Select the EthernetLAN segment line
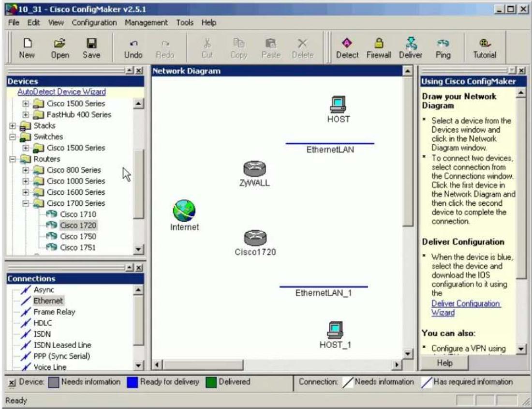 (x=330, y=144)
